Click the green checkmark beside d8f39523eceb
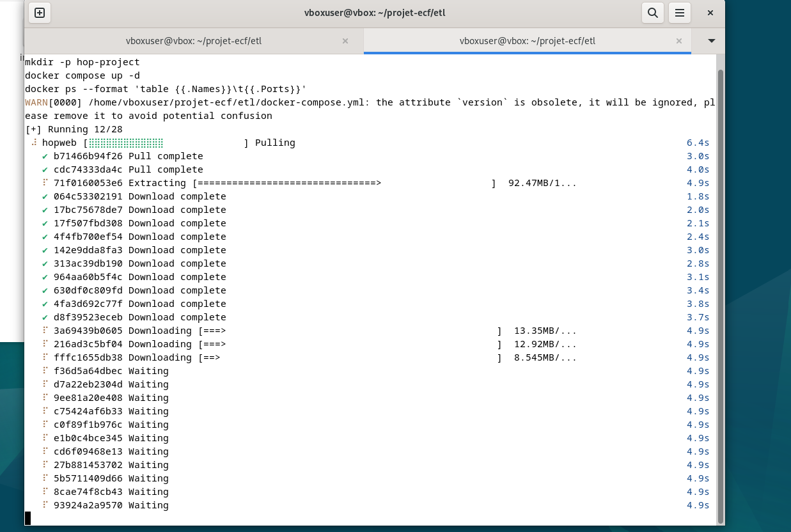 pyautogui.click(x=45, y=317)
